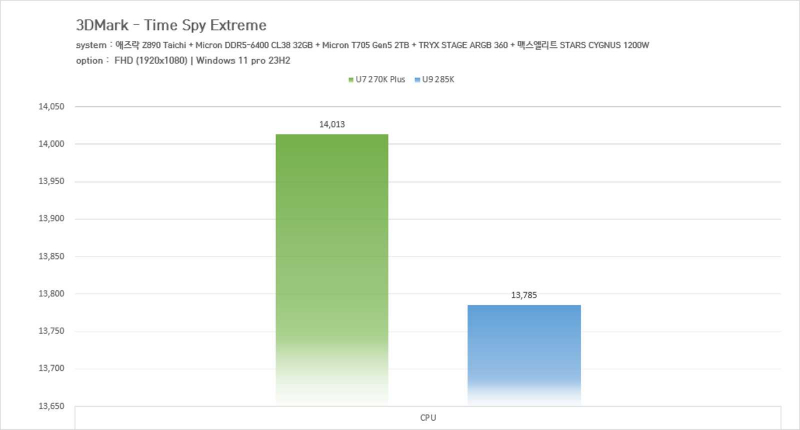Click the 14,000 y-axis label

coord(48,144)
